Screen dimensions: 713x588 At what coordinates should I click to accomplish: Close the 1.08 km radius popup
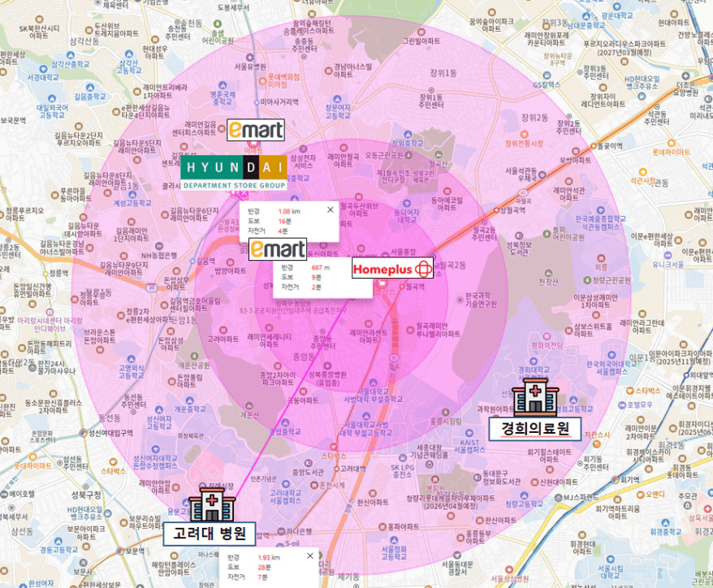point(331,210)
